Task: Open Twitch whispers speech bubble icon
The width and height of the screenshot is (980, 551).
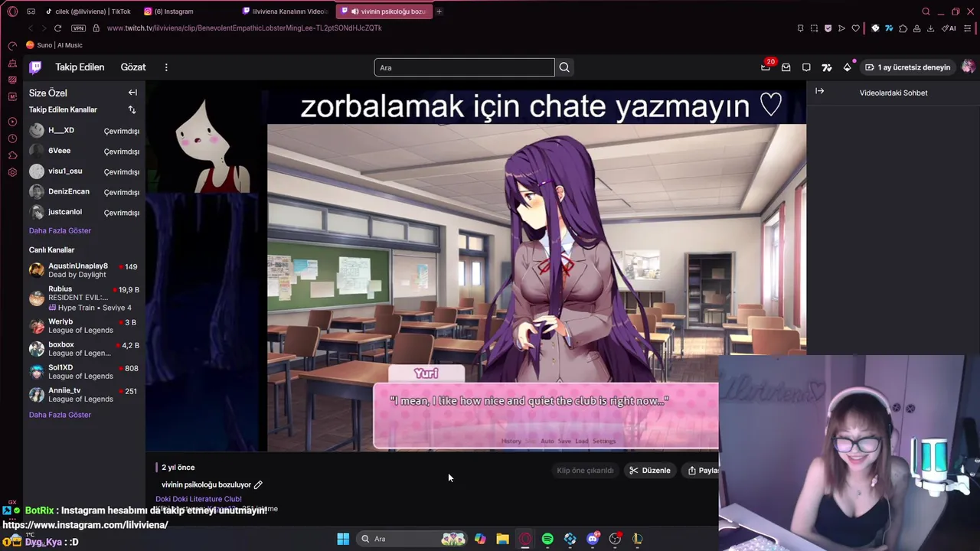Action: tap(806, 67)
